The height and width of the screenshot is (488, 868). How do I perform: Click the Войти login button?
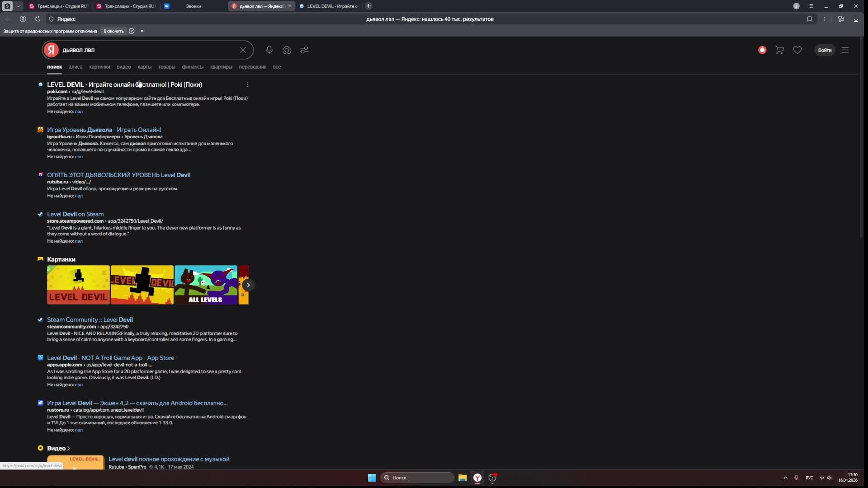click(825, 50)
